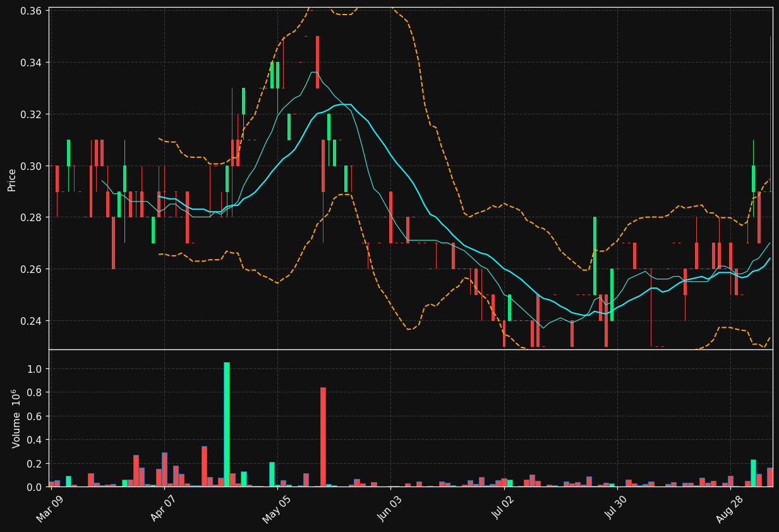Image resolution: width=779 pixels, height=532 pixels.
Task: Click the 'Jun 03' date label
Action: tap(391, 508)
